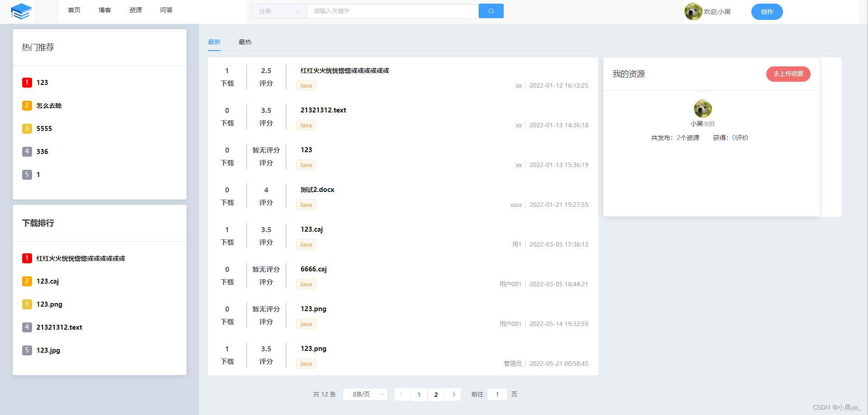Open 红红火火恍恍惚惚 in 下载排行 list
Image resolution: width=868 pixels, height=415 pixels.
[80, 258]
